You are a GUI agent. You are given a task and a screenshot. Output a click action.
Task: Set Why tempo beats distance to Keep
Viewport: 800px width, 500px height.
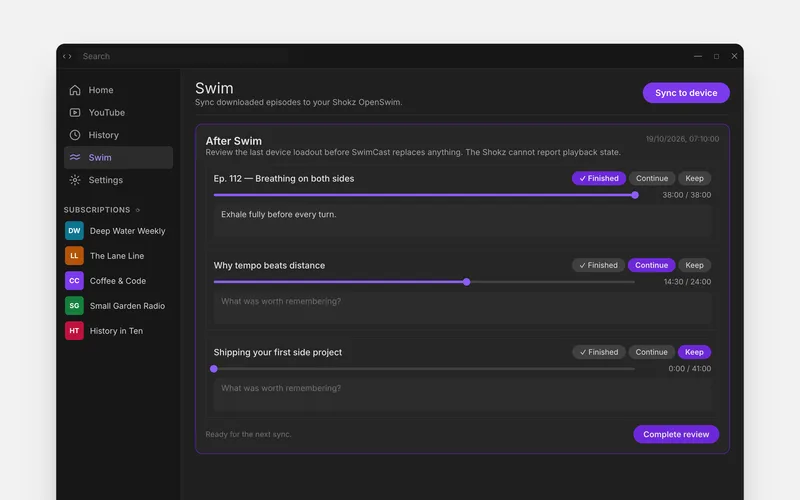[694, 265]
